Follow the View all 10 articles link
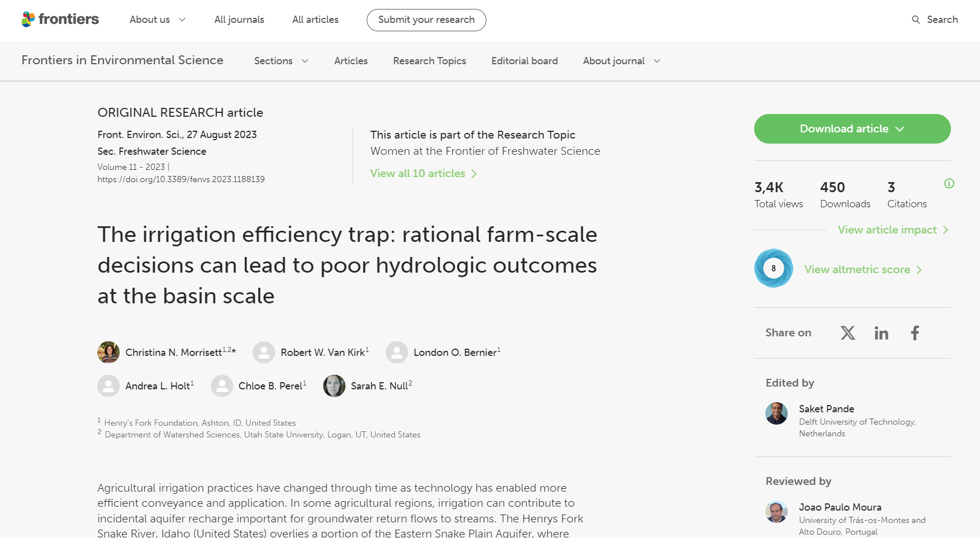The height and width of the screenshot is (538, 980). 423,174
